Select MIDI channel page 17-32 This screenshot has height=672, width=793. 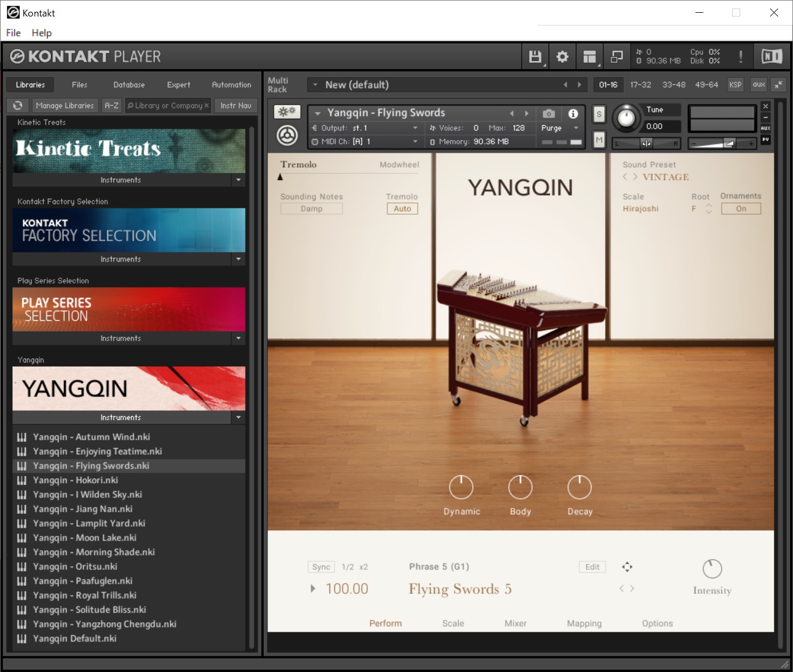tap(640, 85)
